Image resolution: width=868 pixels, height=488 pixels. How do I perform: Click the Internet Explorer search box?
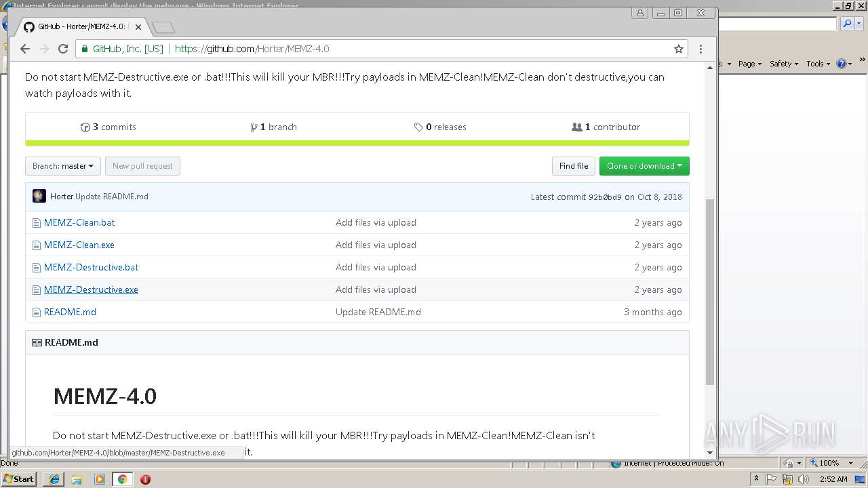777,24
